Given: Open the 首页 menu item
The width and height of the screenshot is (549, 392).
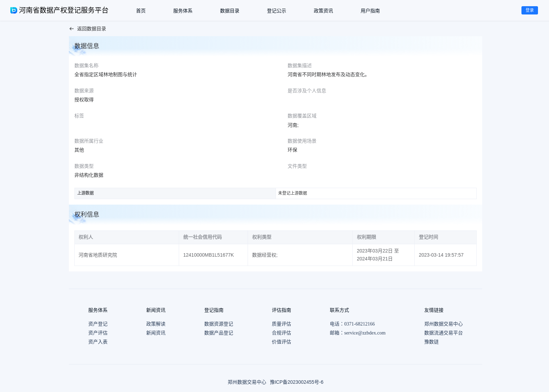Looking at the screenshot, I should [141, 11].
